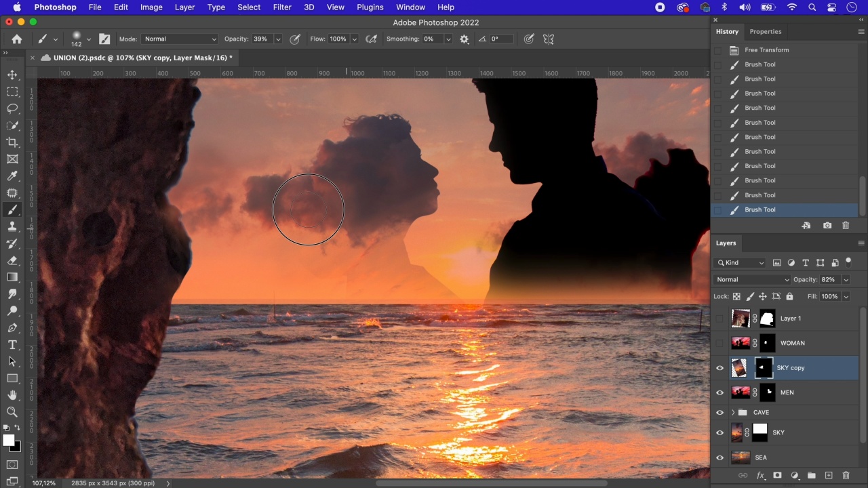Hide the SEA layer
Screen dimensions: 868x488
point(719,457)
